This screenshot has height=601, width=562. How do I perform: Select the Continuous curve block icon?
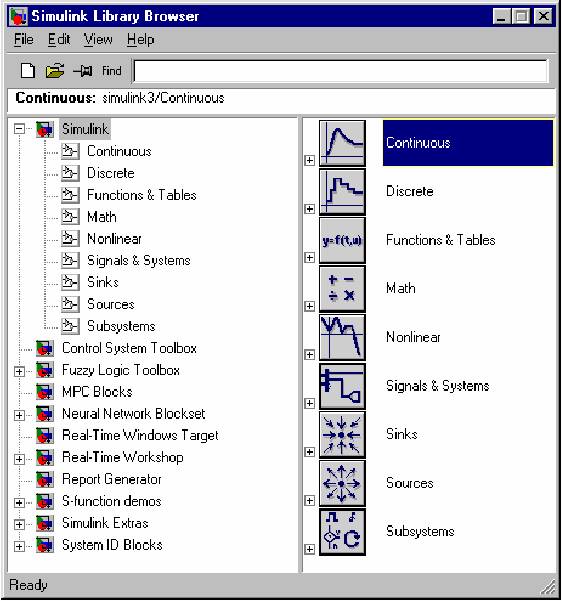coord(342,143)
